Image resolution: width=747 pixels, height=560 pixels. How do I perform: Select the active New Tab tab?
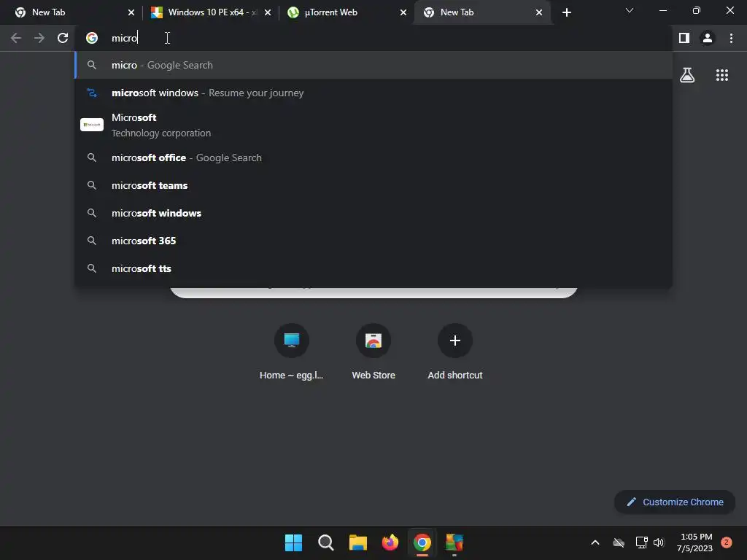coord(483,12)
